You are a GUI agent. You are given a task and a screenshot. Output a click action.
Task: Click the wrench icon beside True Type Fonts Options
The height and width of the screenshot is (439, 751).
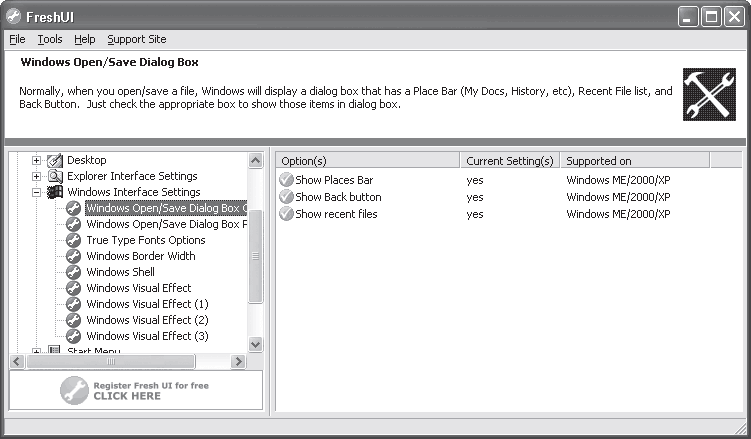point(73,240)
